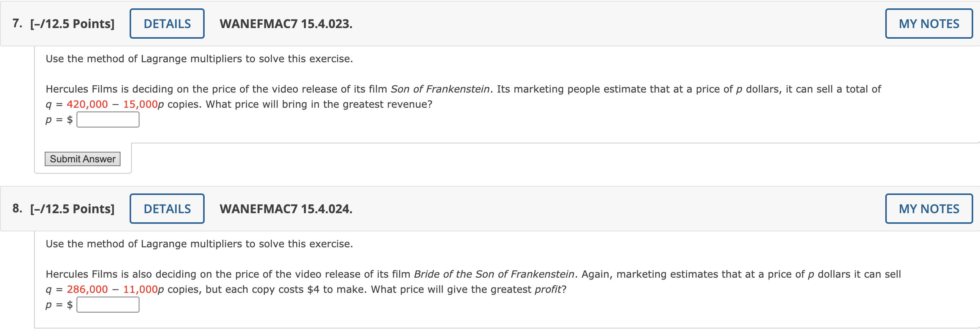Click the red 11,000 coefficient
The height and width of the screenshot is (330, 980).
tap(140, 289)
